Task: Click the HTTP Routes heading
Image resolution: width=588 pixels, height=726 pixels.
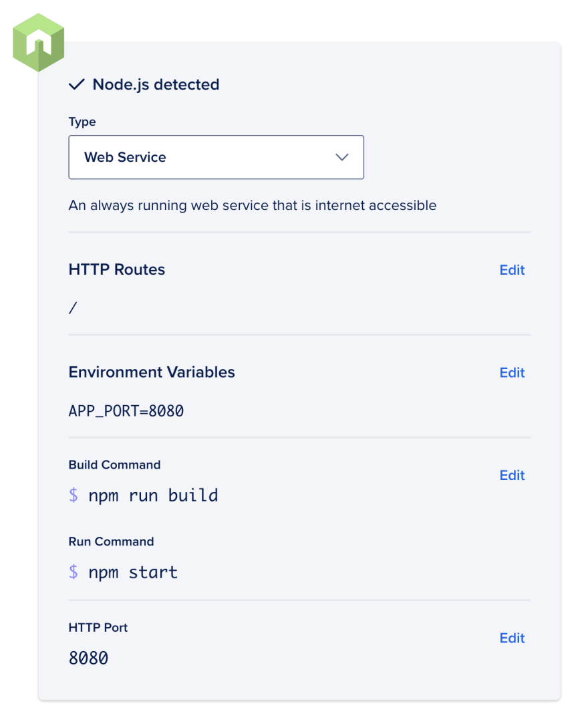Action: tap(116, 269)
